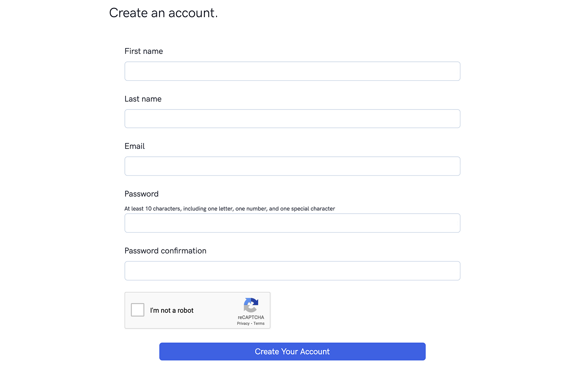Image resolution: width=588 pixels, height=386 pixels.
Task: Click inside the Email input field
Action: click(x=292, y=166)
